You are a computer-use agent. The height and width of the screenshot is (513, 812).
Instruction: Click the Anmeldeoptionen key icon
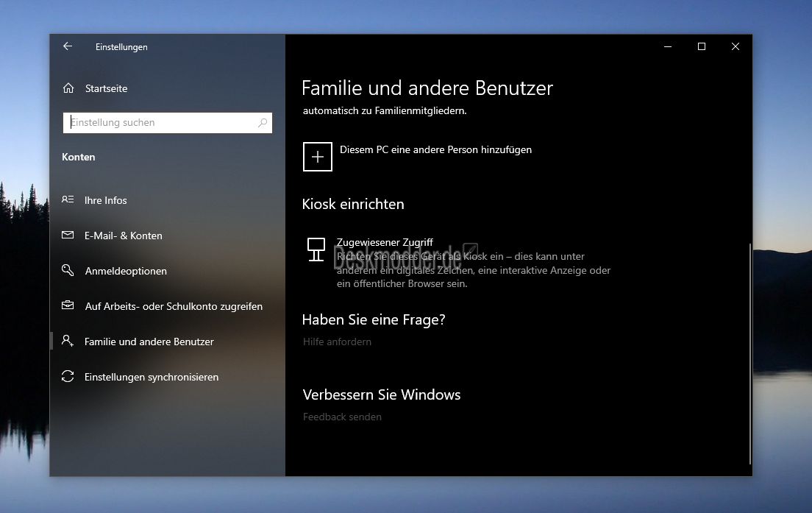click(68, 270)
